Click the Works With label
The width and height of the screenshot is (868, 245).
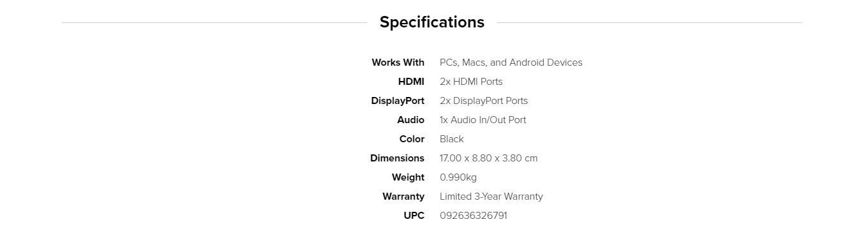[398, 63]
